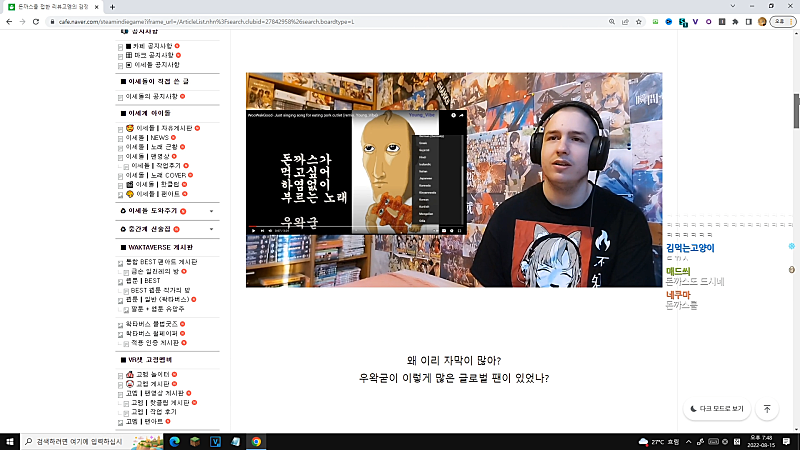Play the embedded YouTube video
This screenshot has height=450, width=800.
pos(253,231)
